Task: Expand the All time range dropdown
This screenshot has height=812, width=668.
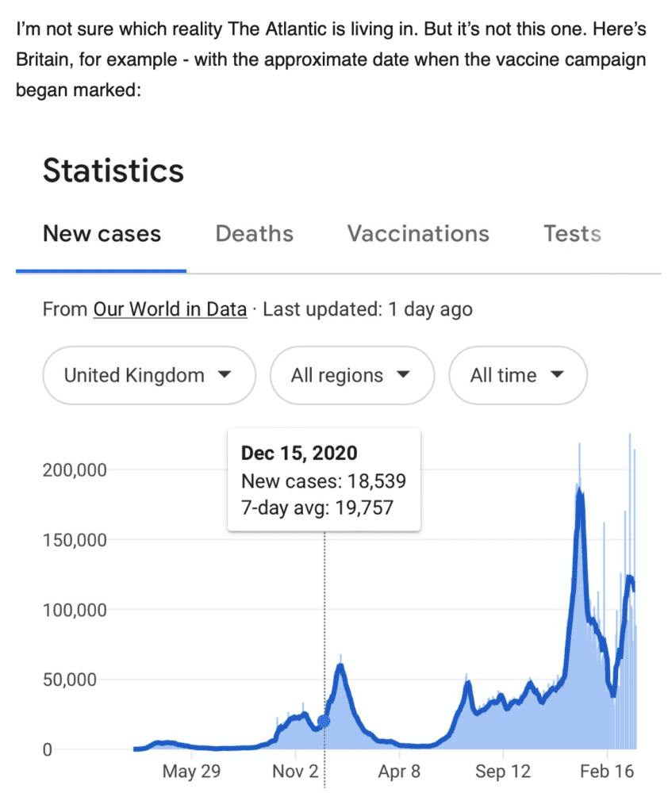Action: coord(518,375)
